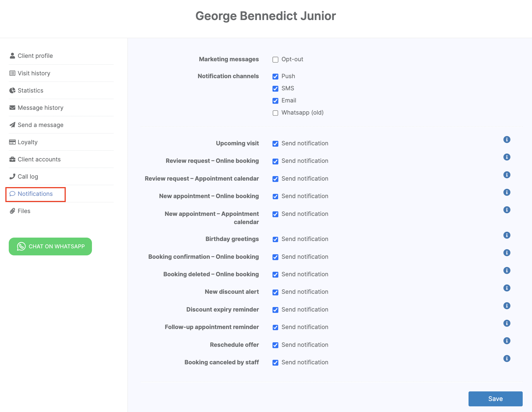Click the Chat on WhatsApp button

tap(50, 246)
